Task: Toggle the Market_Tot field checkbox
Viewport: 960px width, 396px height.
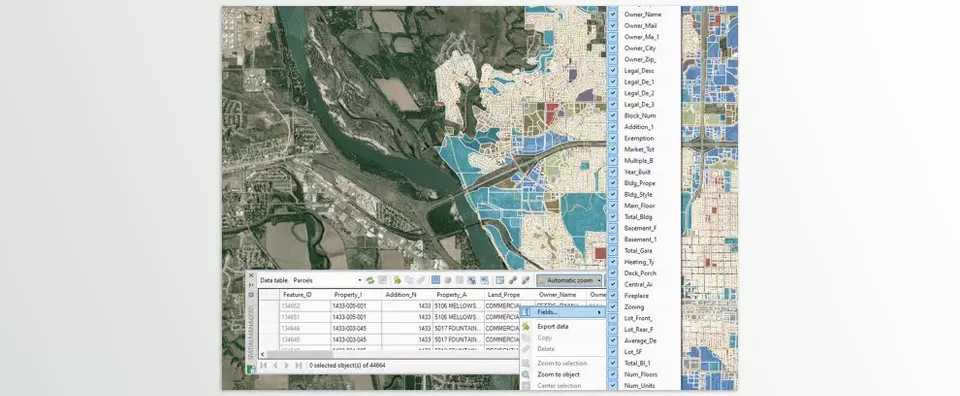Action: click(x=613, y=149)
